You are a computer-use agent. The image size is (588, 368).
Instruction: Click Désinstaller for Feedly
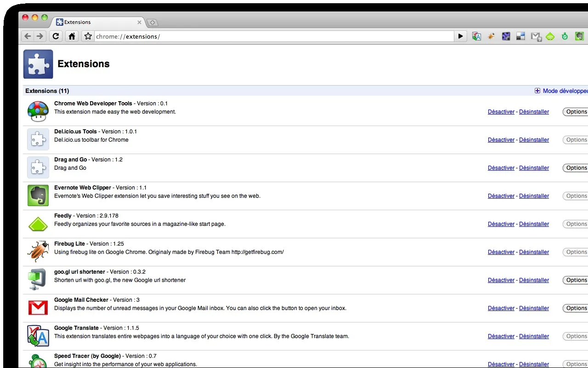point(534,224)
